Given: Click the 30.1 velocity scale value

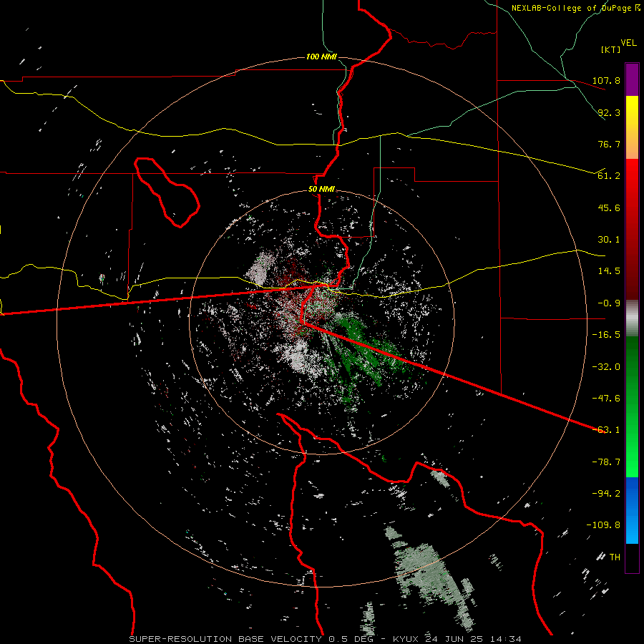Looking at the screenshot, I should [609, 240].
